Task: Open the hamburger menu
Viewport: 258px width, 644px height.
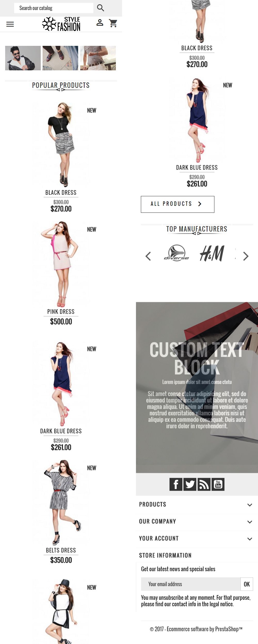Action: pyautogui.click(x=10, y=24)
